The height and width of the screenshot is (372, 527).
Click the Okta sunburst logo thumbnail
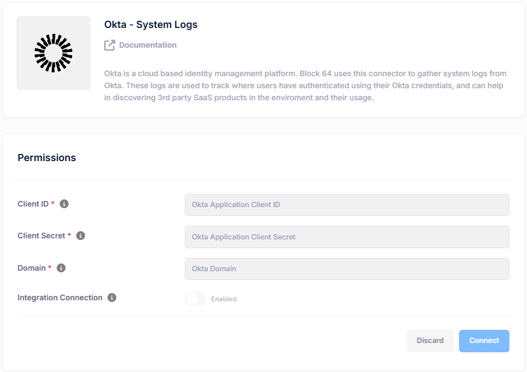click(x=53, y=53)
